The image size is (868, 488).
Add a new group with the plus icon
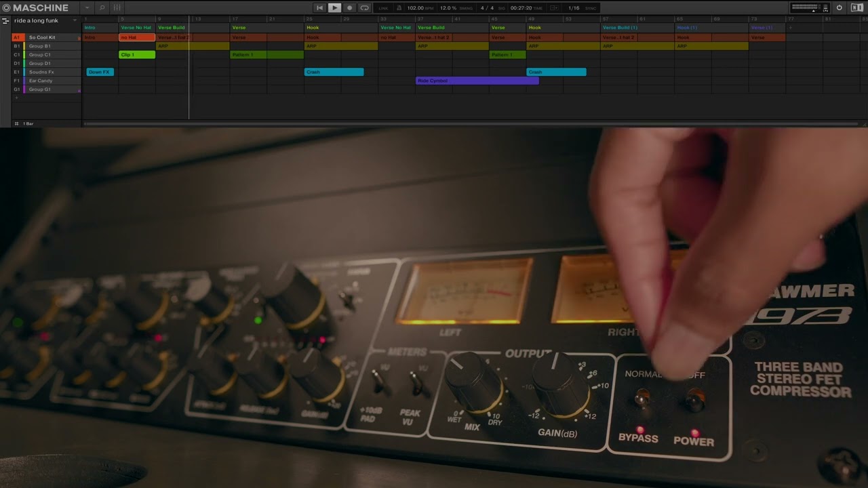pyautogui.click(x=17, y=98)
